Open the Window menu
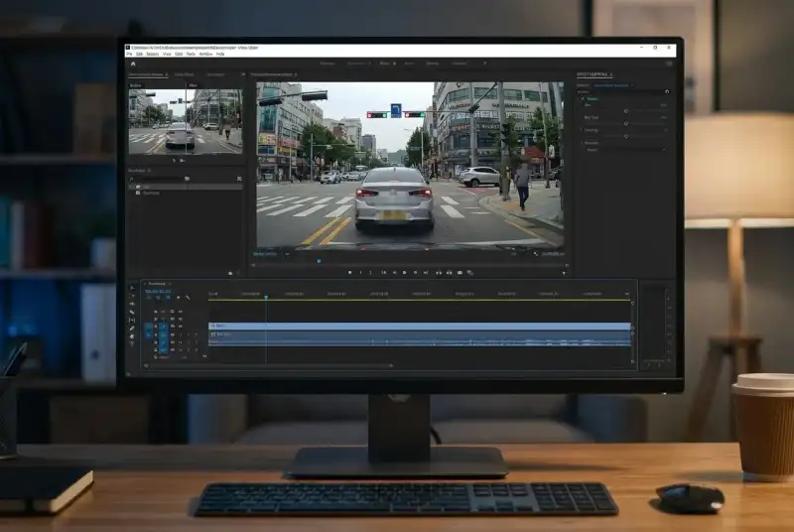 coord(205,54)
